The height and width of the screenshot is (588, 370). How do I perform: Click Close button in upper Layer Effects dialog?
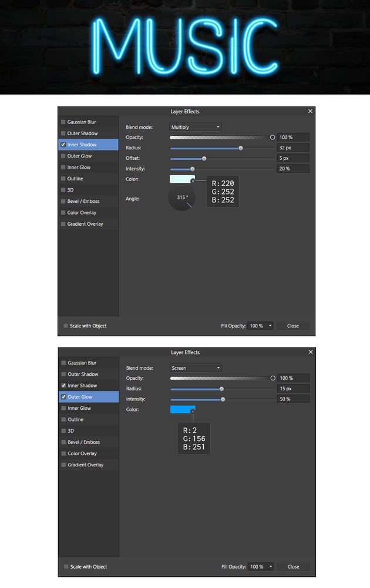pos(293,326)
